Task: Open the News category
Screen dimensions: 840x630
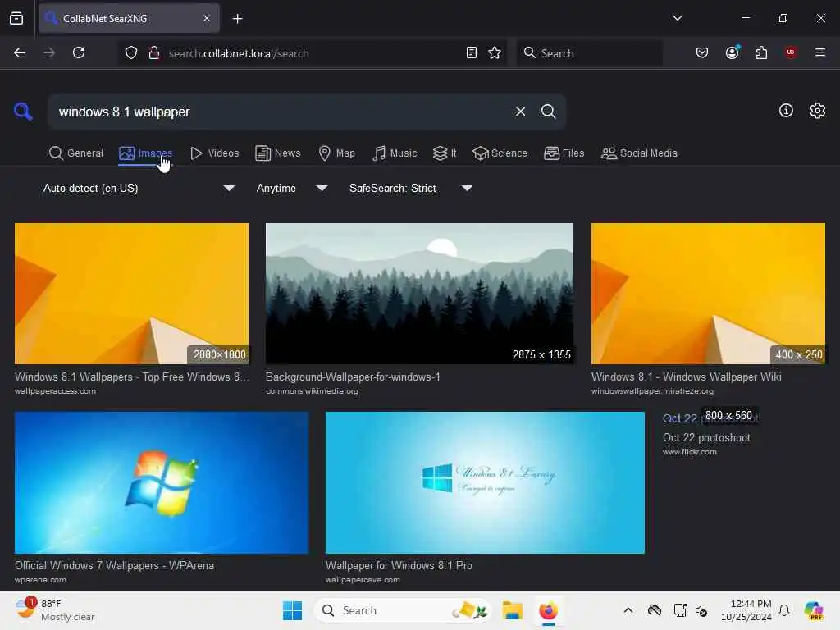Action: coord(277,153)
